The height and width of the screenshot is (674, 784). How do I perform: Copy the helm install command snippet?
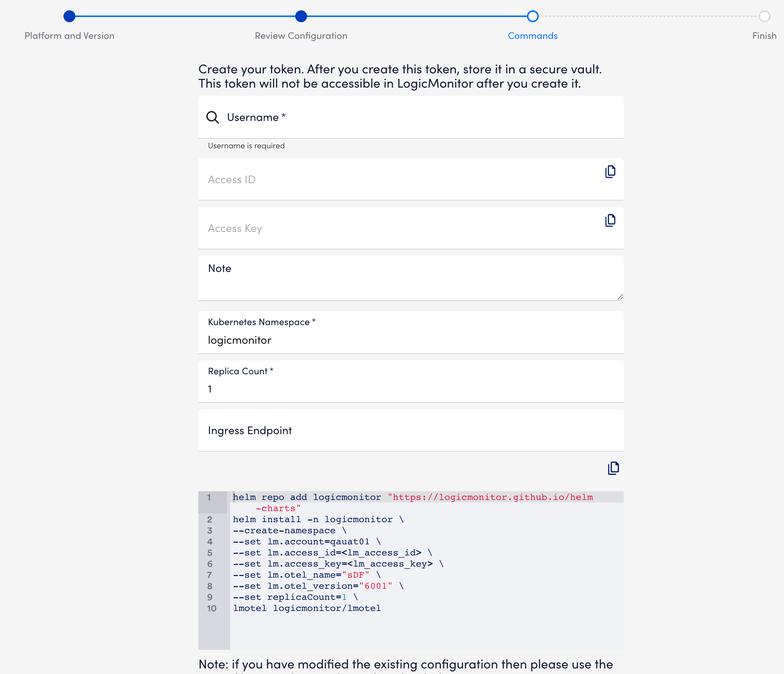click(613, 468)
